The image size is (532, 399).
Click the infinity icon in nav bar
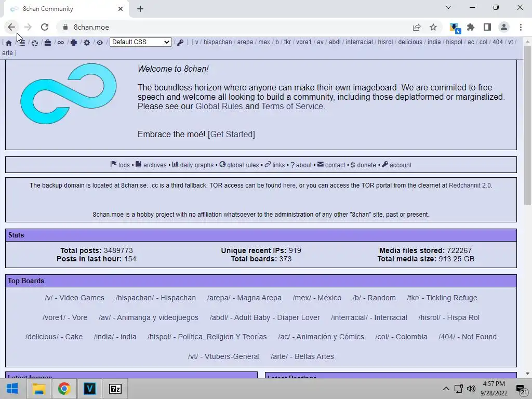coord(61,43)
